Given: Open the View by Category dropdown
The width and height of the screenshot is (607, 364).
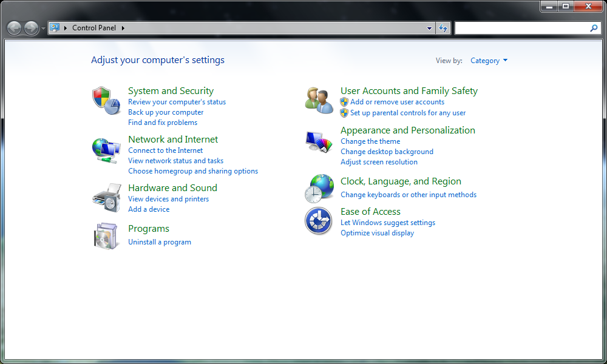Looking at the screenshot, I should [489, 61].
